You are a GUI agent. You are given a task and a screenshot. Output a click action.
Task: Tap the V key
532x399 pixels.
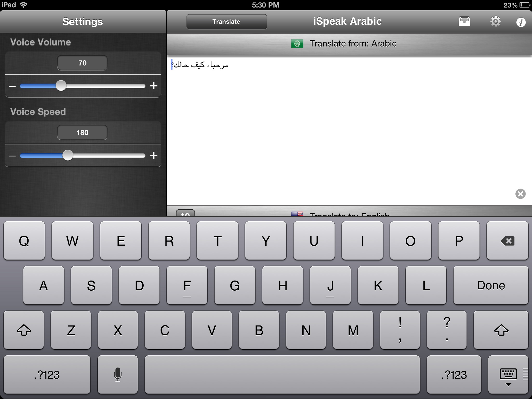(x=212, y=330)
